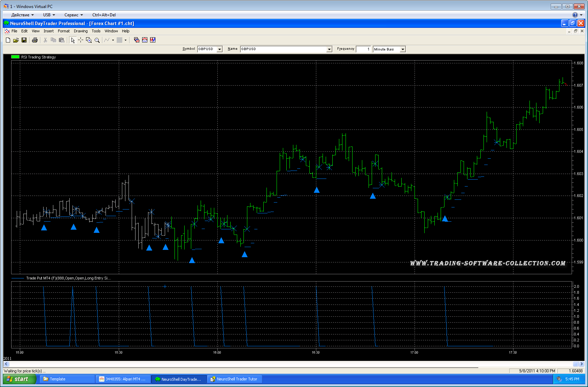Open the Insert menu
Image resolution: width=588 pixels, height=387 pixels.
click(48, 31)
